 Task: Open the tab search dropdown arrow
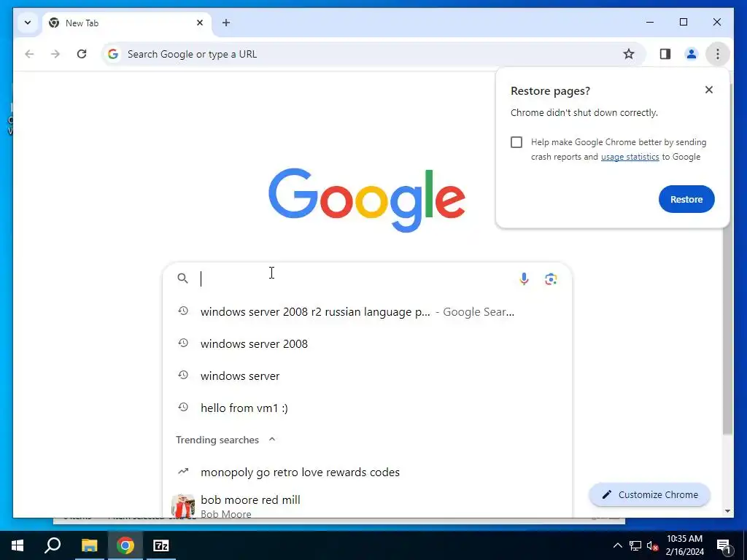pyautogui.click(x=28, y=23)
